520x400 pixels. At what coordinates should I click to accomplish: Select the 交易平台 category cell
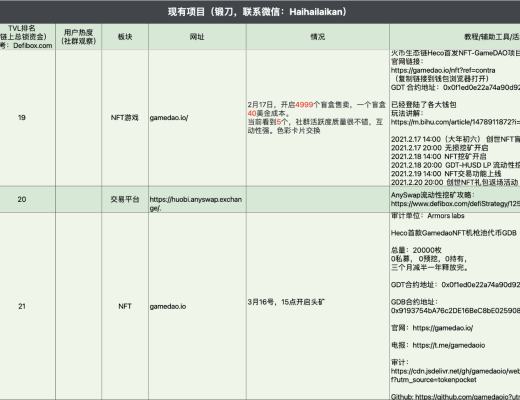pyautogui.click(x=125, y=199)
